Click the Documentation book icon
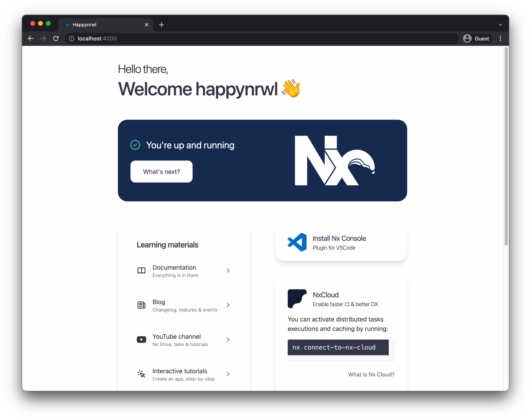The image size is (531, 420). click(141, 270)
